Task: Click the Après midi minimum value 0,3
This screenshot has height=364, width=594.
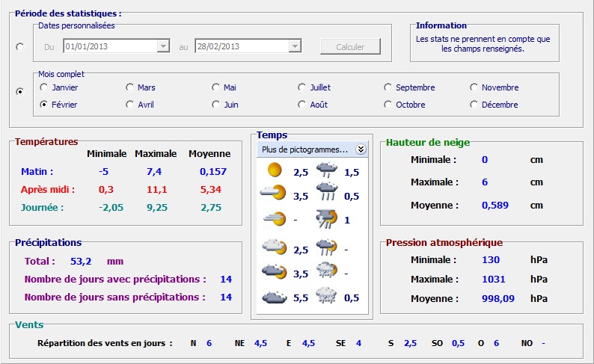Action: click(x=106, y=190)
